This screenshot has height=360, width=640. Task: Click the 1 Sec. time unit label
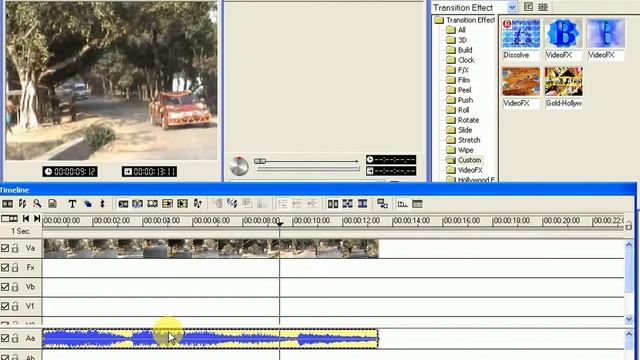coord(21,231)
